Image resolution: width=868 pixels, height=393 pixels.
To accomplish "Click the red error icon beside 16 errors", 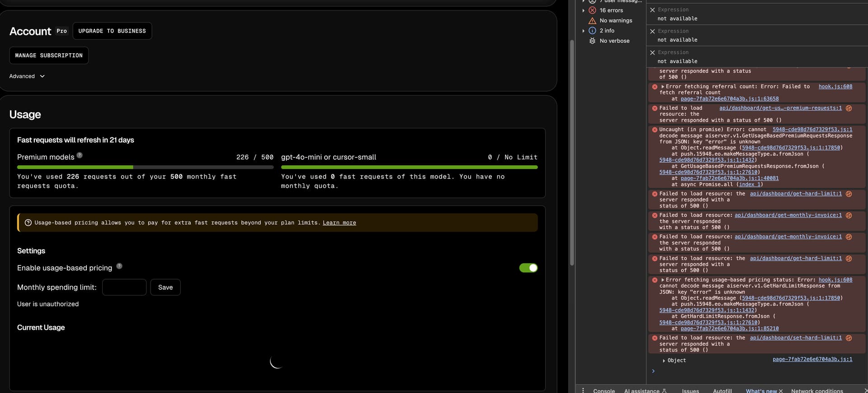I will click(x=592, y=10).
